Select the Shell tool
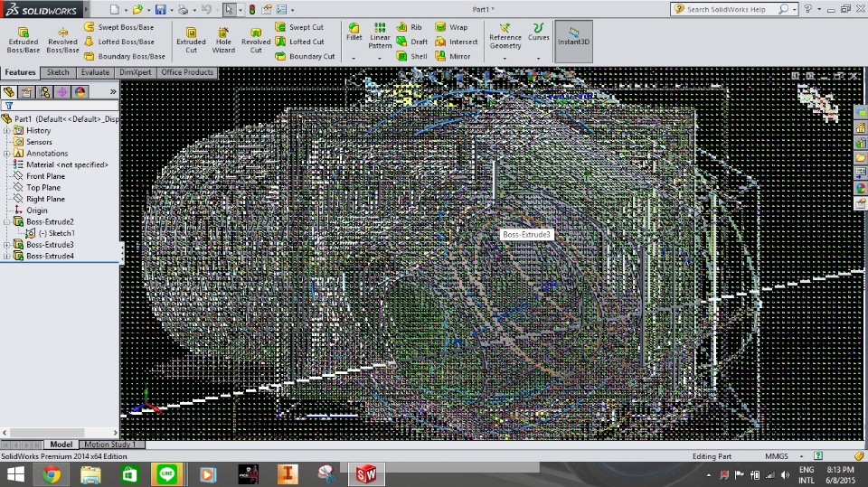 pyautogui.click(x=412, y=56)
